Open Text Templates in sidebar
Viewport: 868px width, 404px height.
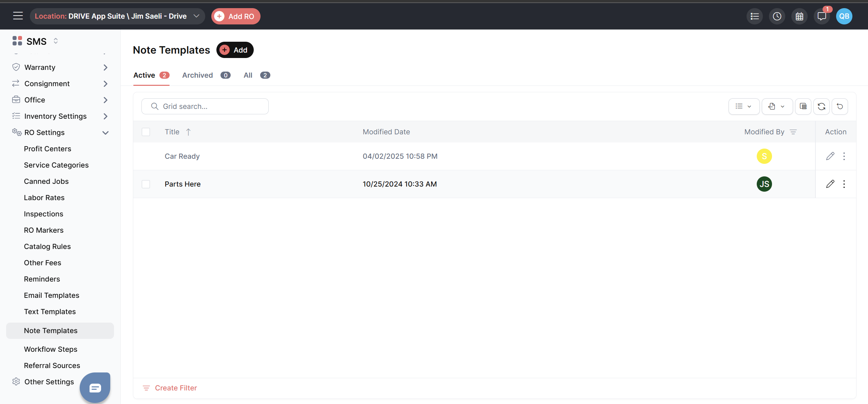[x=50, y=311]
